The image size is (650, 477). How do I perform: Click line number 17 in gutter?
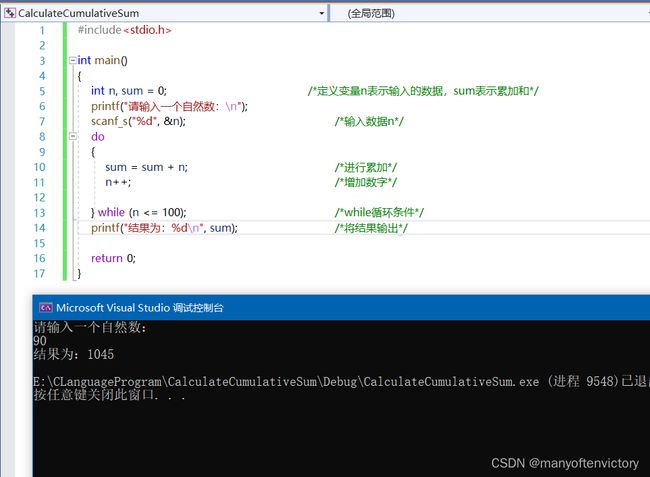click(x=39, y=274)
